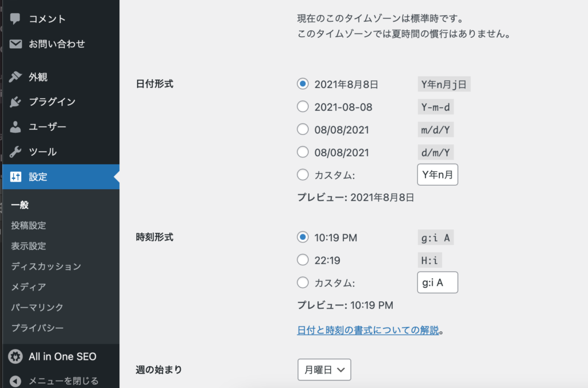Screen dimensions: 588x388
Task: Open 日付と時刻の書式についての解説 link
Action: (x=368, y=330)
